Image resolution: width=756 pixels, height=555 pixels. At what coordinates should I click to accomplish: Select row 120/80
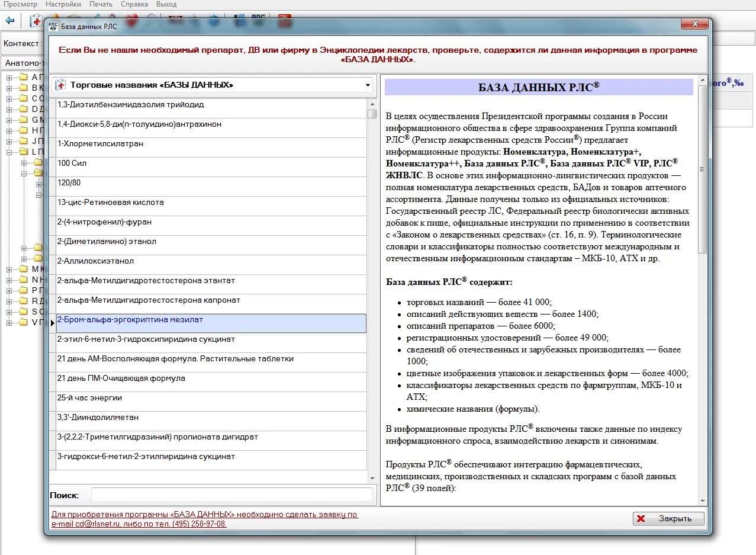coord(211,187)
